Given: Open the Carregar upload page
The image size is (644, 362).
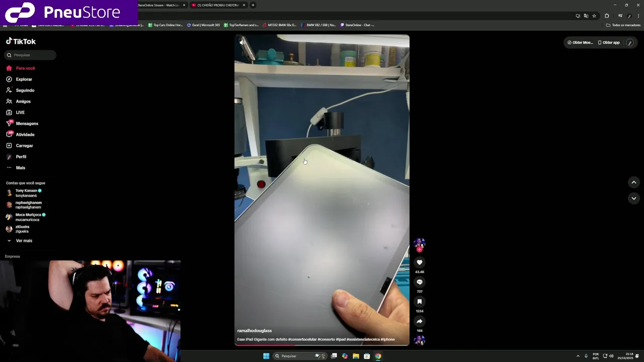Looking at the screenshot, I should [20, 146].
